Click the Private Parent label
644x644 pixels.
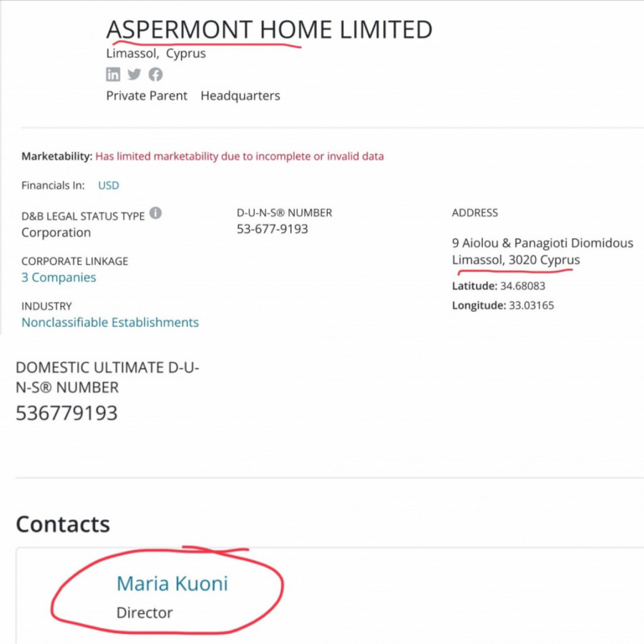click(147, 96)
